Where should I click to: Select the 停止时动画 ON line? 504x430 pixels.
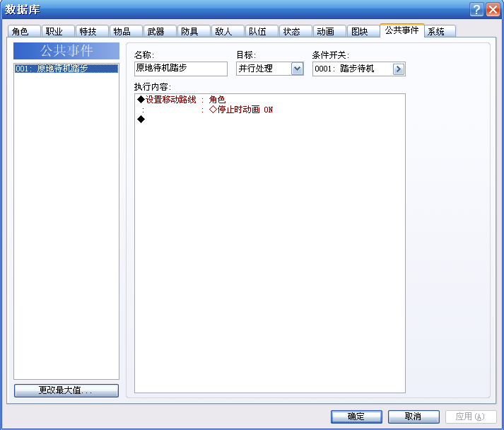(x=240, y=110)
